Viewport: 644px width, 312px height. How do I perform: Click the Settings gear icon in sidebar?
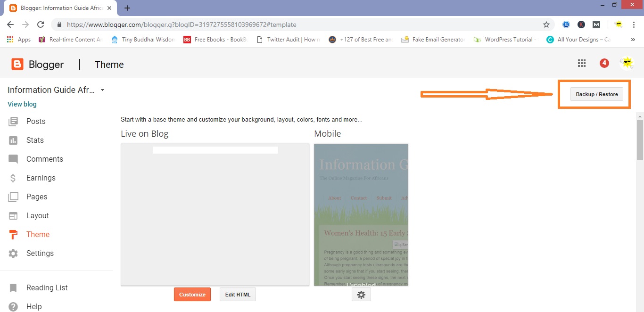tap(13, 254)
